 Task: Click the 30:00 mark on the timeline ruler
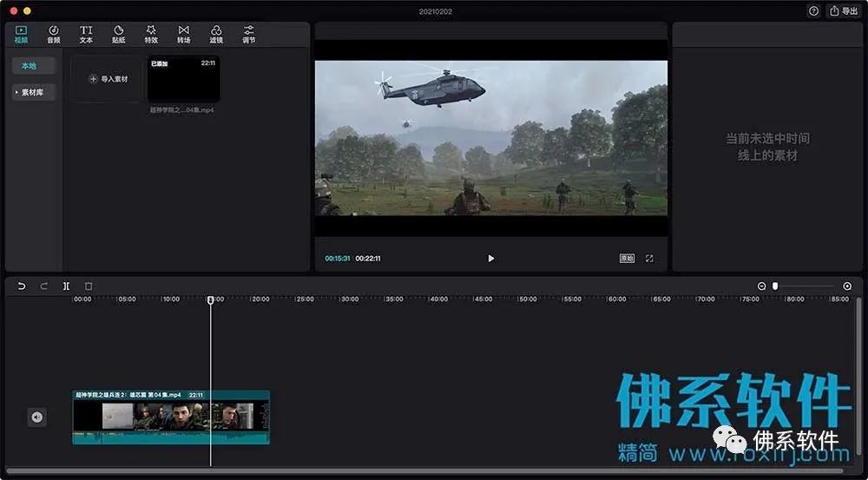pos(349,299)
